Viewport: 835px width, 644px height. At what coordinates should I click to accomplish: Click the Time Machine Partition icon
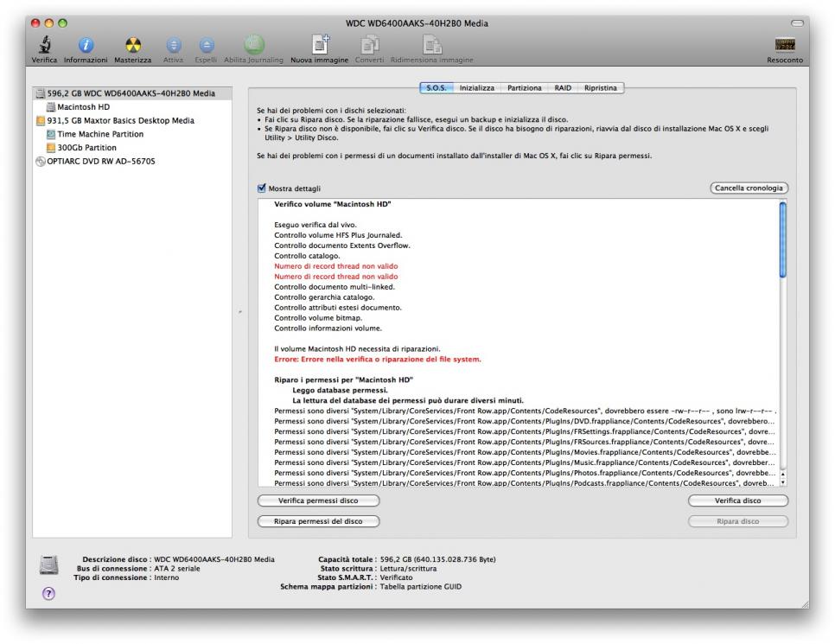(51, 134)
